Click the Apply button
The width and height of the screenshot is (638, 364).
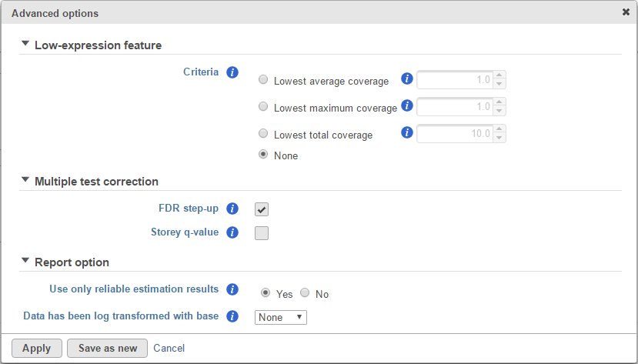pyautogui.click(x=37, y=348)
